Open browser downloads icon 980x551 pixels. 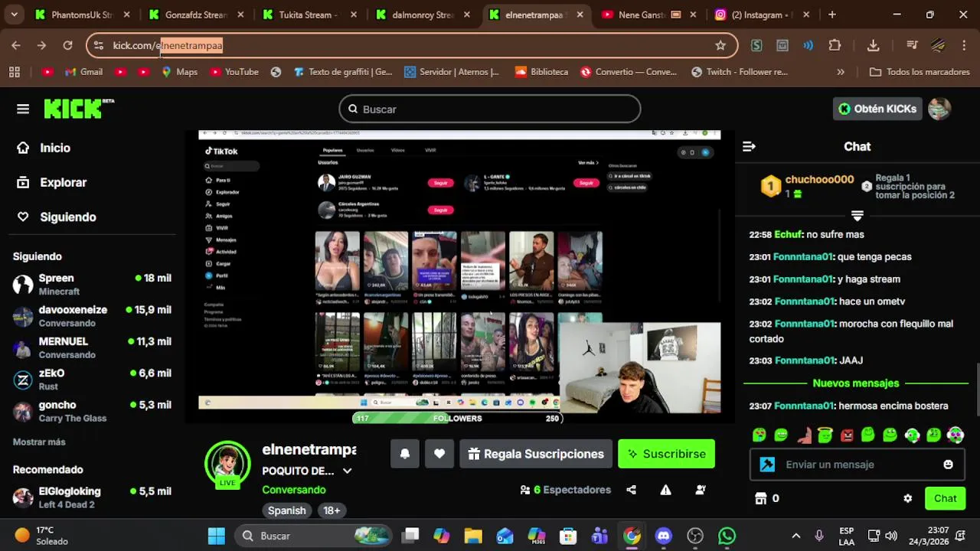[x=873, y=45]
